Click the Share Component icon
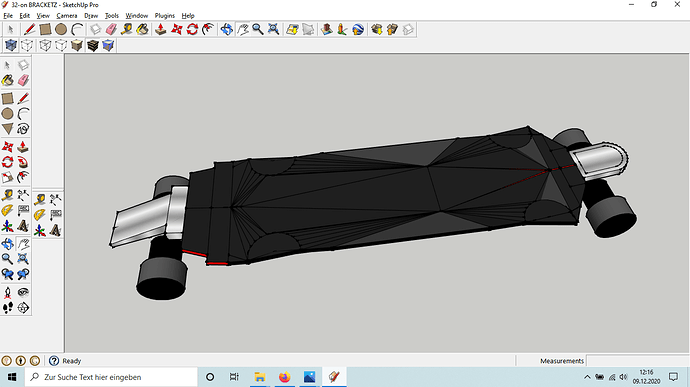The width and height of the screenshot is (690, 387). (408, 29)
